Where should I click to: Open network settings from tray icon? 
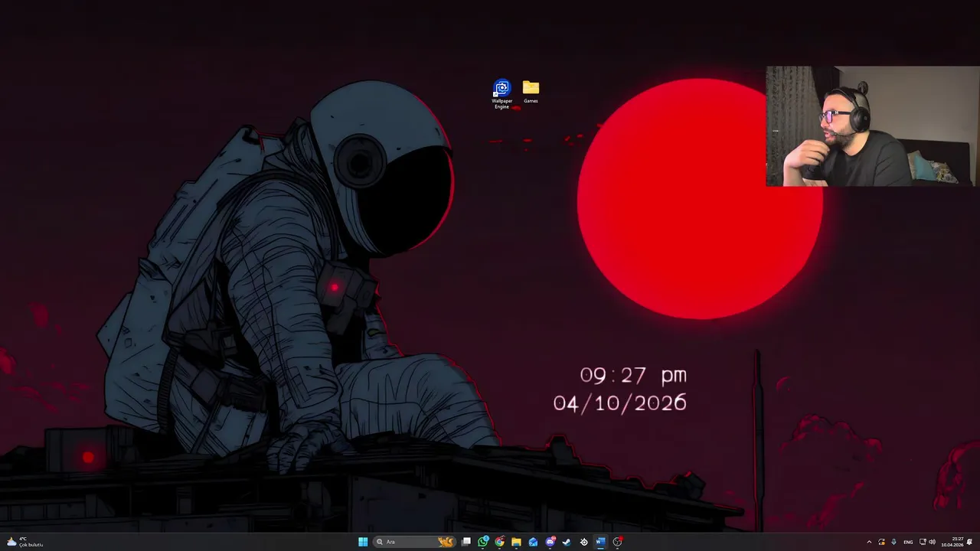[923, 542]
